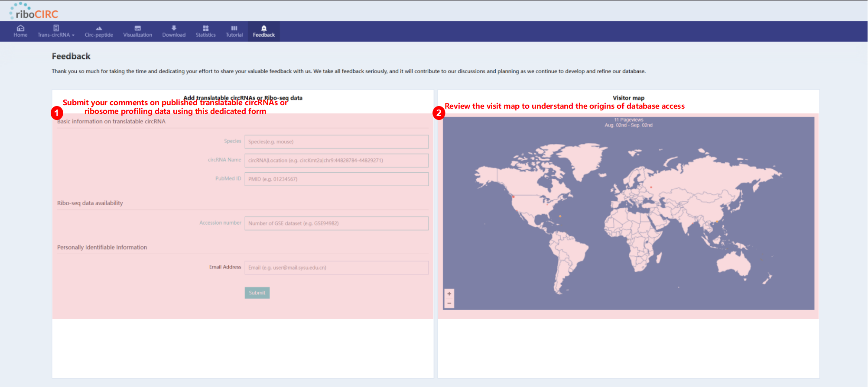The image size is (868, 387).
Task: Click the Feedback bell icon
Action: click(264, 28)
